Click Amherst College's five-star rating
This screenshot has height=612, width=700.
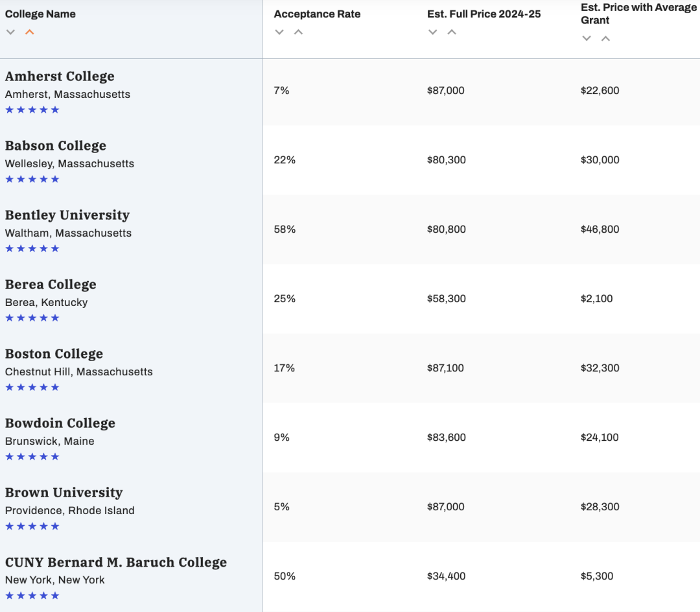point(32,110)
